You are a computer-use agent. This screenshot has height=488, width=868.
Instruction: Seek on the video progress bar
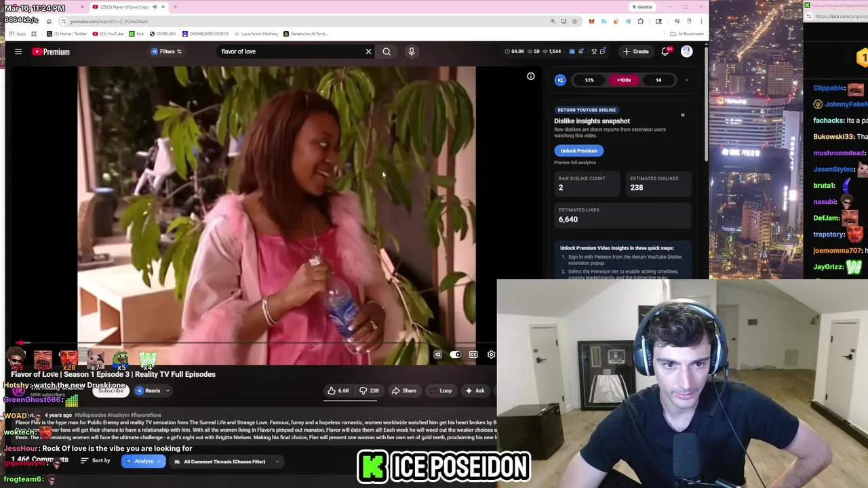coord(253,344)
